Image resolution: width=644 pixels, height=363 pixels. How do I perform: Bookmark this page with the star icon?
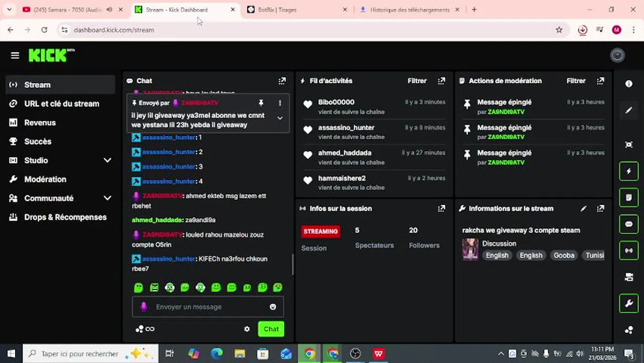click(559, 30)
